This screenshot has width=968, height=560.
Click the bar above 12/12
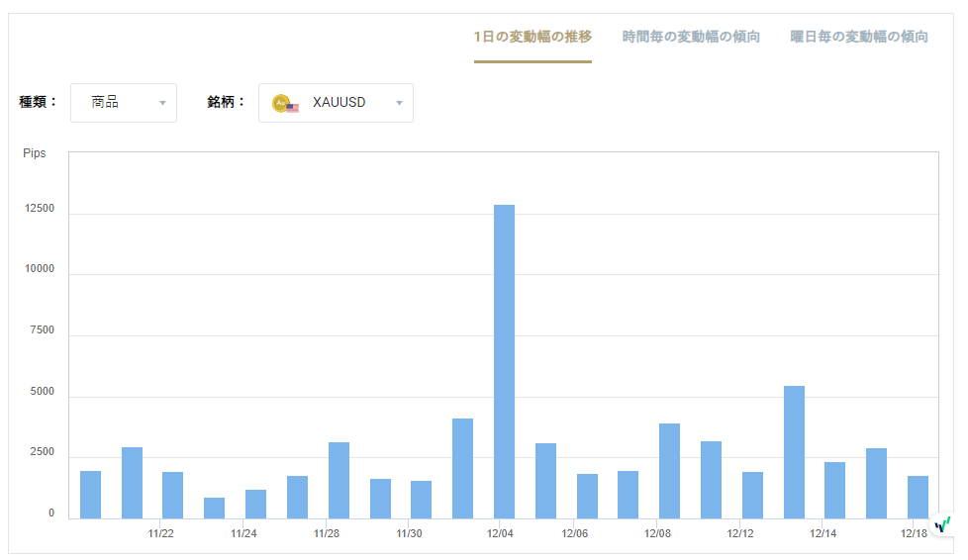tap(752, 495)
